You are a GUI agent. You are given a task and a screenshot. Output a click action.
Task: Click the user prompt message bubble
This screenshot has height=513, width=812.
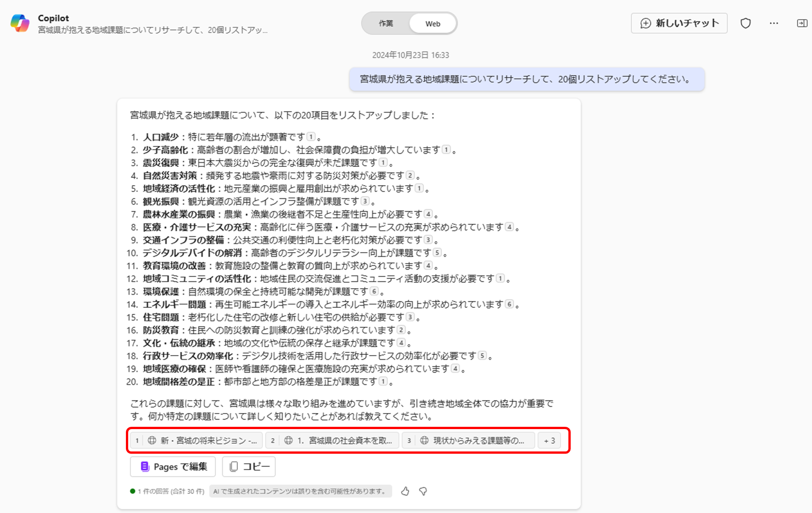pos(527,79)
